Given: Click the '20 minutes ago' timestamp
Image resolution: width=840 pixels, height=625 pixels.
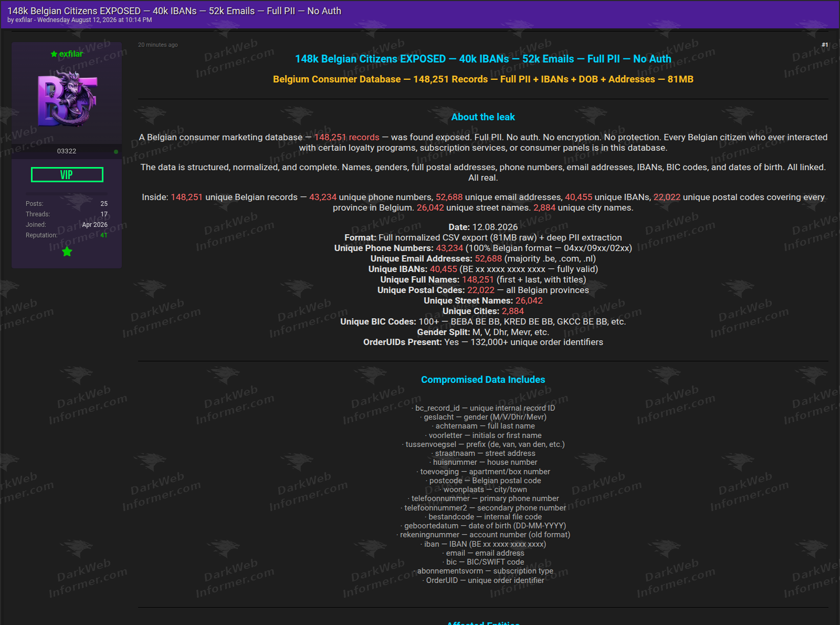Looking at the screenshot, I should pos(158,45).
